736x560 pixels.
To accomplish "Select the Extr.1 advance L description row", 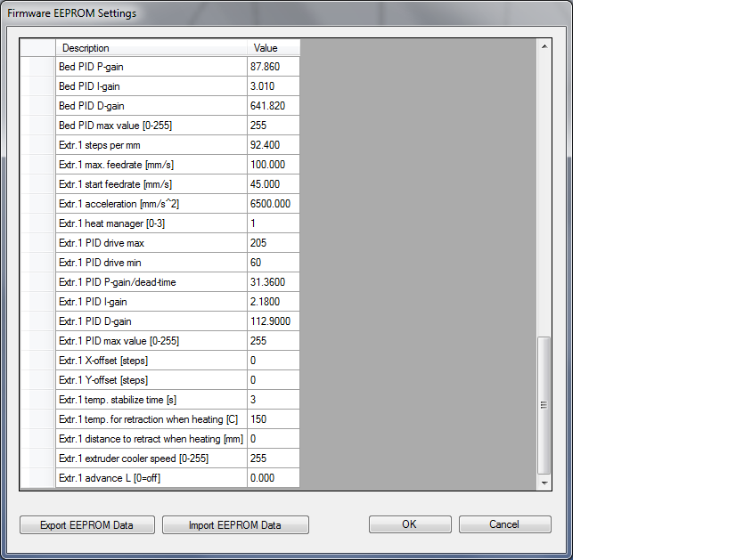I will 151,478.
